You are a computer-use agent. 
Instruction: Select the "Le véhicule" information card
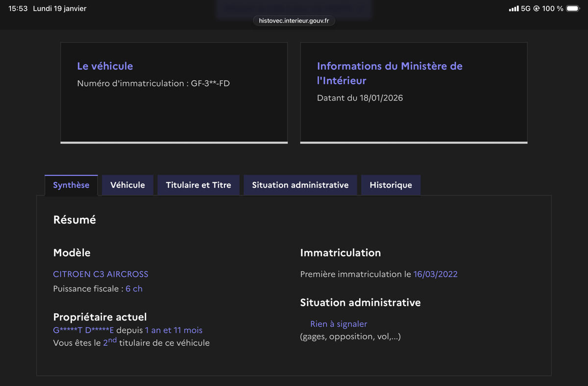pyautogui.click(x=105, y=66)
